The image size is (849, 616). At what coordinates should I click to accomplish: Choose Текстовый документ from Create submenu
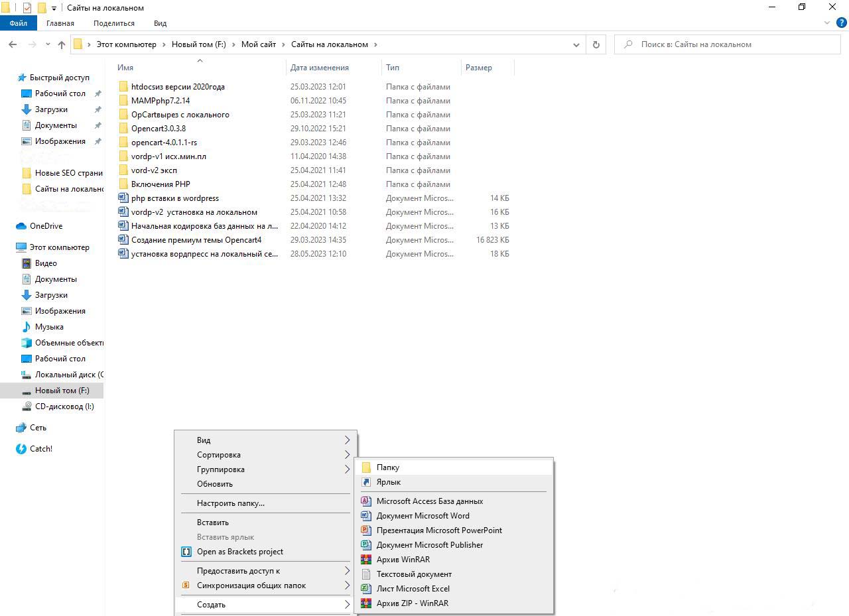[x=414, y=574]
